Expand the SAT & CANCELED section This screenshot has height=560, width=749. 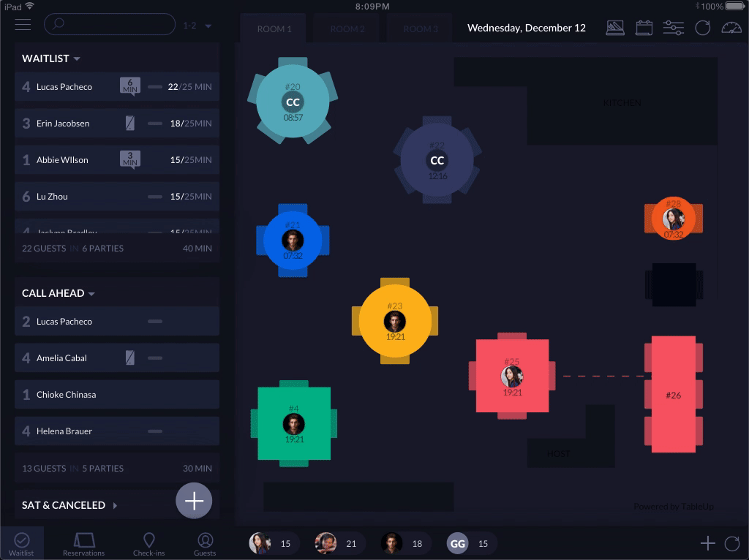(x=69, y=505)
